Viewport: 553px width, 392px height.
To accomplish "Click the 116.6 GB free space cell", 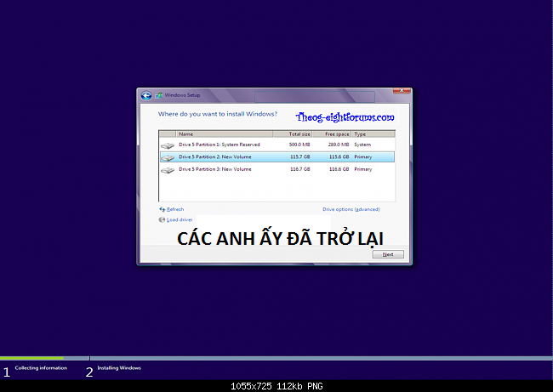I will pyautogui.click(x=339, y=169).
